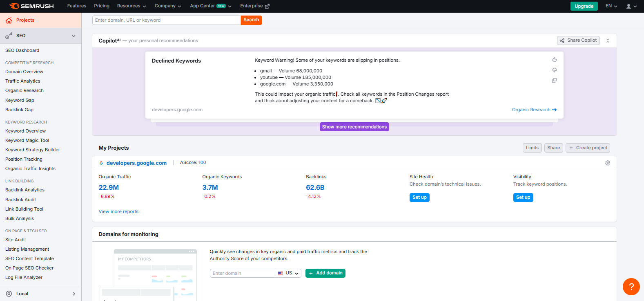Open SEO Dashboard in sidebar
Image resolution: width=644 pixels, height=301 pixels.
(x=22, y=50)
